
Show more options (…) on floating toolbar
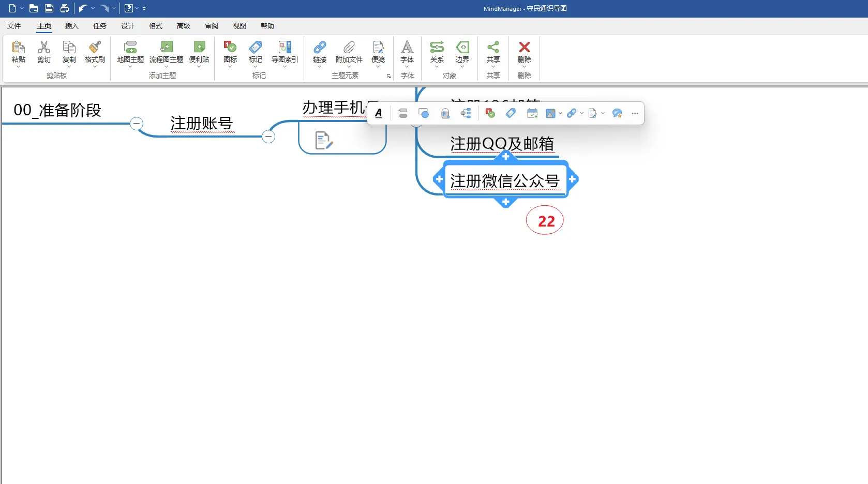coord(635,113)
